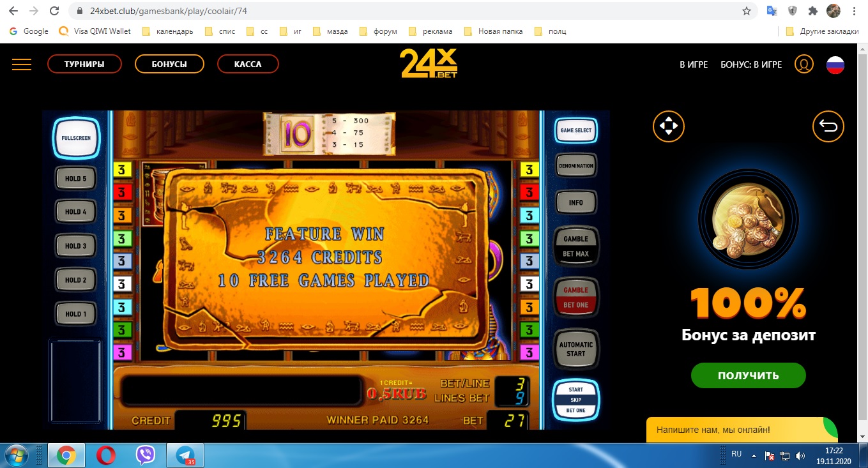Screen dimensions: 868x468
Task: Toggle the HOLD 2 button
Action: tap(75, 280)
